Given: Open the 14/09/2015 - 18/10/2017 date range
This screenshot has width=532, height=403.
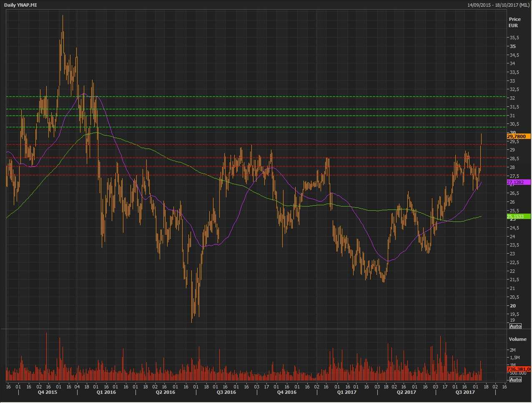Looking at the screenshot, I should click(498, 5).
